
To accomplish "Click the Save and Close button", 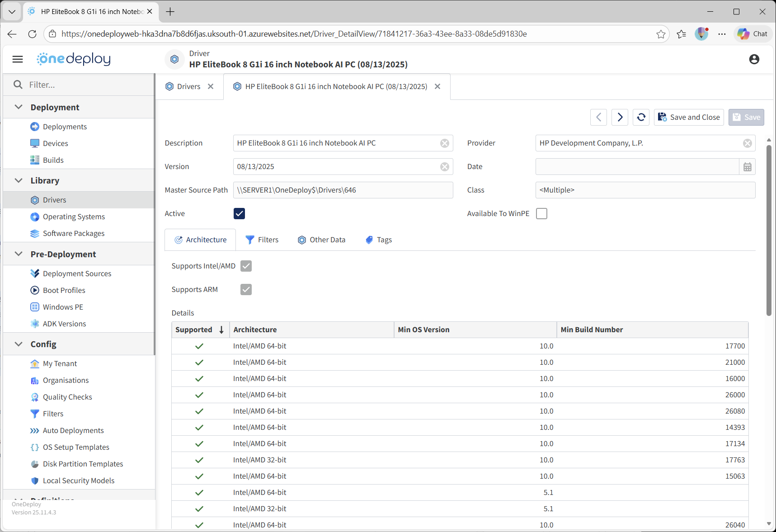I will pos(689,117).
